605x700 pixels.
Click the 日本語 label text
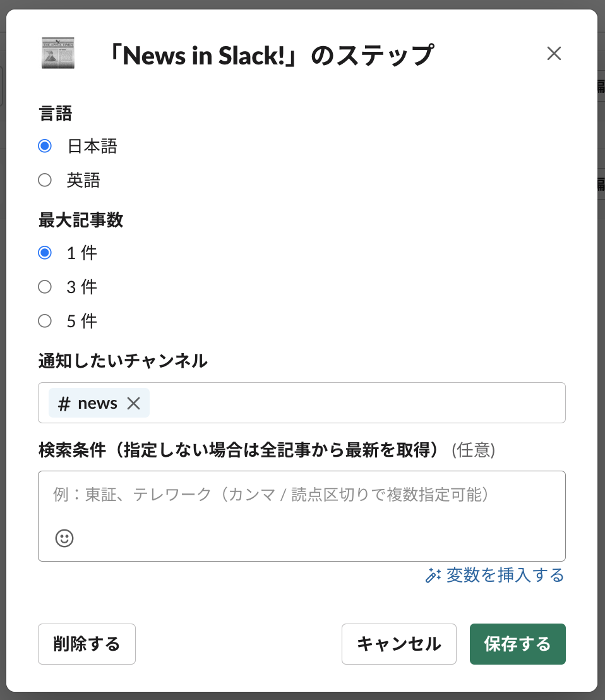pos(92,147)
